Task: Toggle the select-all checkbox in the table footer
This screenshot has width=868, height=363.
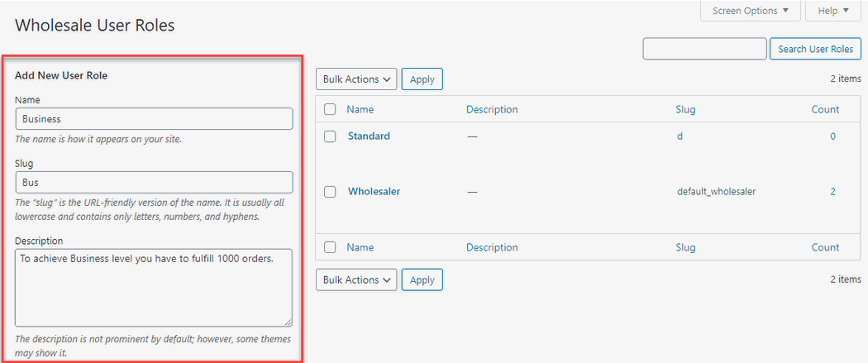Action: [330, 247]
